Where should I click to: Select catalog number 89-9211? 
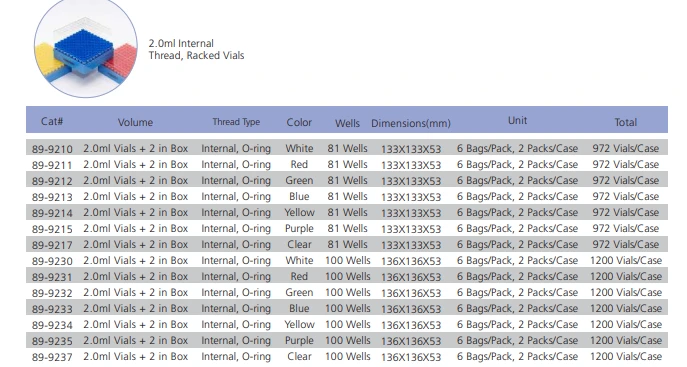(x=52, y=165)
